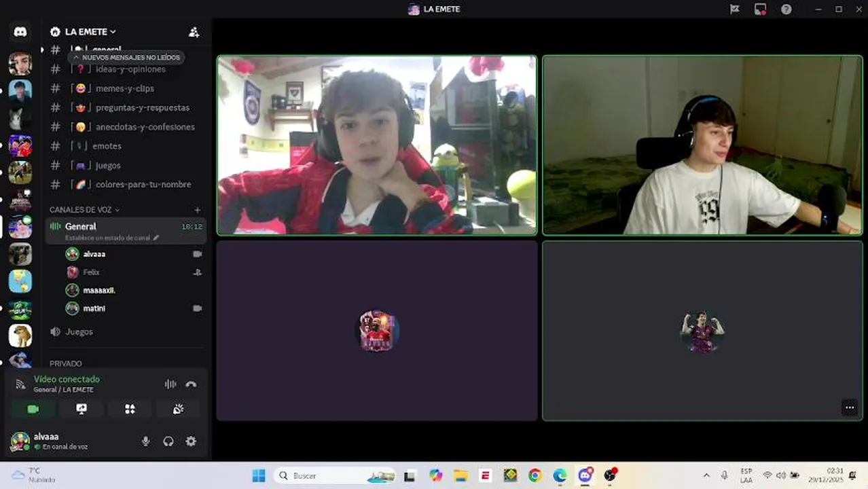Select the General voice channel
868x489 pixels.
point(126,231)
